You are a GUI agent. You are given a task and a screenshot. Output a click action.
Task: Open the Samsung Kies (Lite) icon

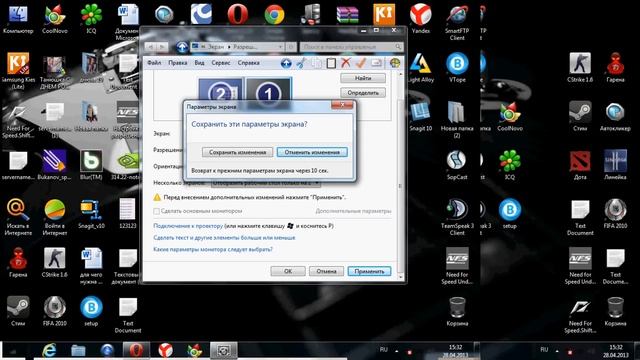click(x=18, y=71)
